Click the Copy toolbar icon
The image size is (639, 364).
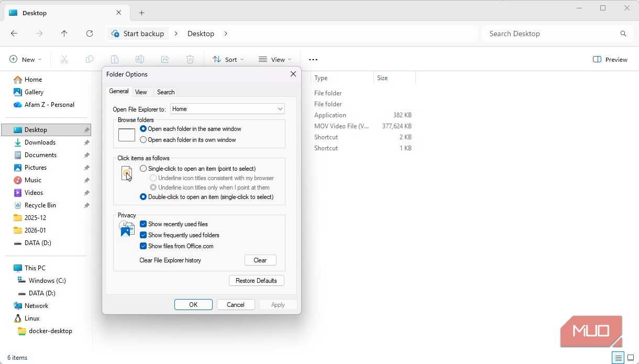pyautogui.click(x=90, y=60)
